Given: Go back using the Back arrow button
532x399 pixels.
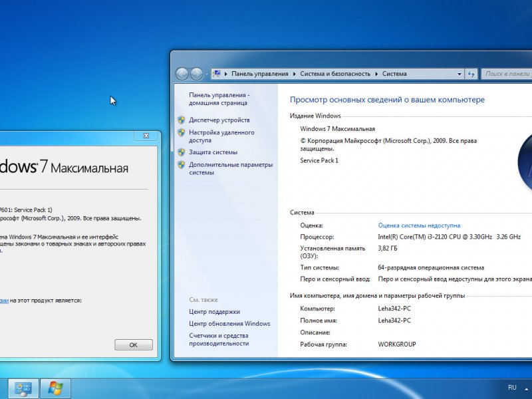Looking at the screenshot, I should coord(182,74).
